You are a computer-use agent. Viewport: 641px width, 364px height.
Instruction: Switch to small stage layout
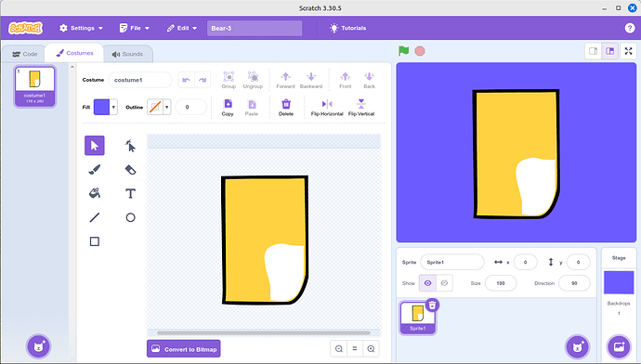(594, 51)
